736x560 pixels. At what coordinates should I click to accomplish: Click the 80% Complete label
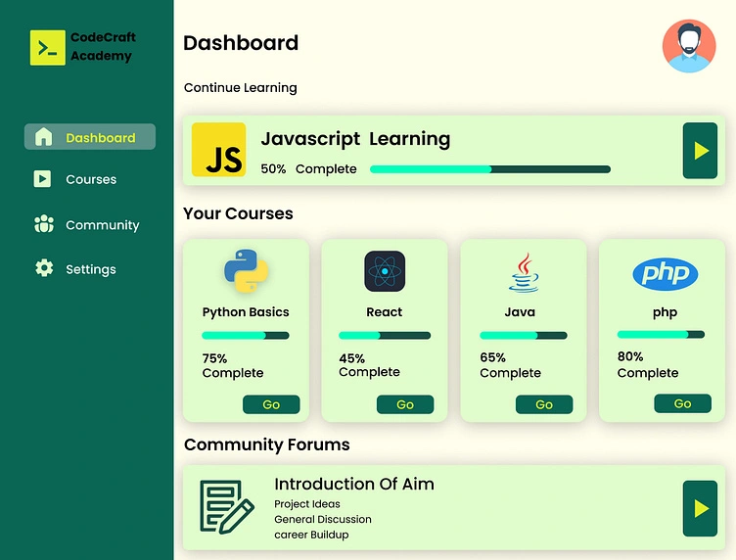[x=648, y=365]
